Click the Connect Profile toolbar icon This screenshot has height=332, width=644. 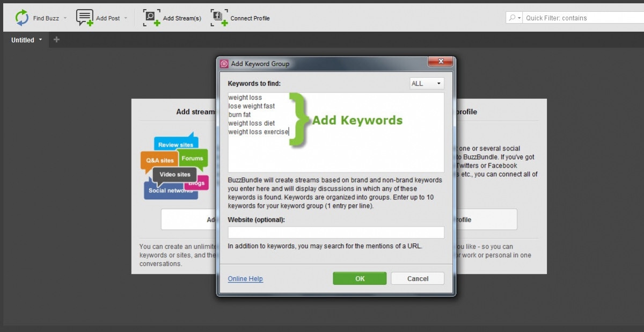pyautogui.click(x=219, y=18)
